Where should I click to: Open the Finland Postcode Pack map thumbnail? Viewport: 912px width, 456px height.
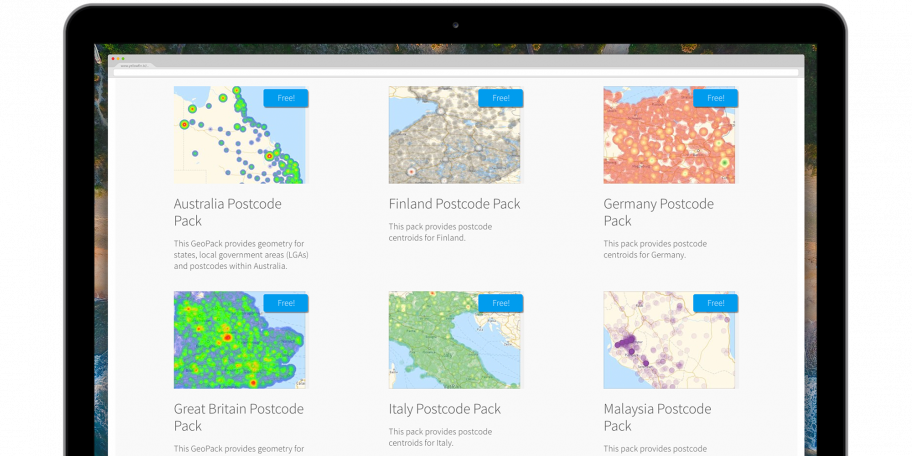click(x=454, y=135)
